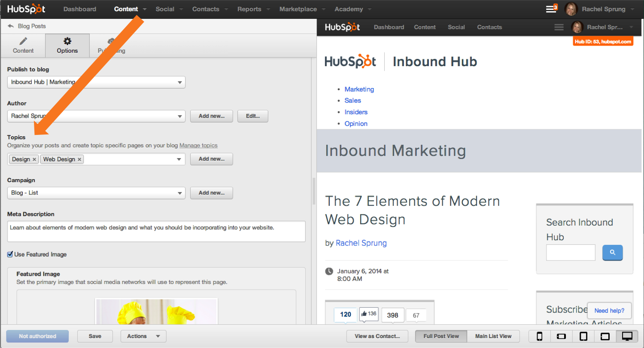
Task: Click the HubSpot logo in top navigation
Action: tap(27, 9)
